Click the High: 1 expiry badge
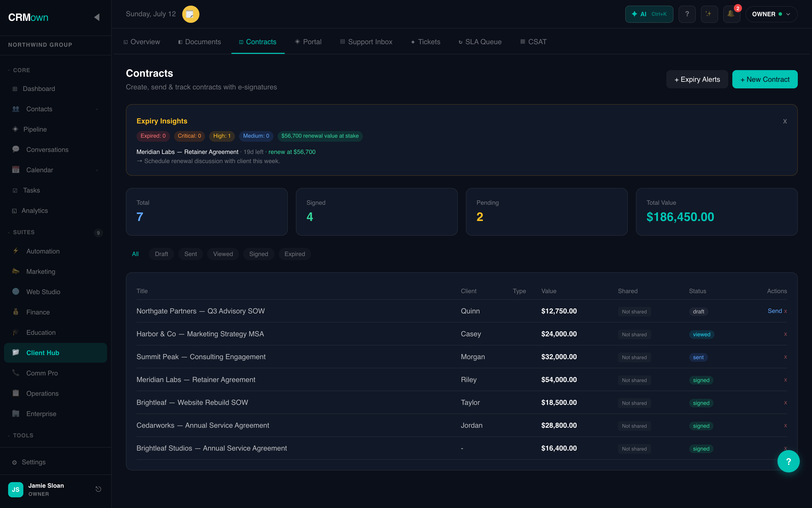The height and width of the screenshot is (508, 812). [222, 136]
